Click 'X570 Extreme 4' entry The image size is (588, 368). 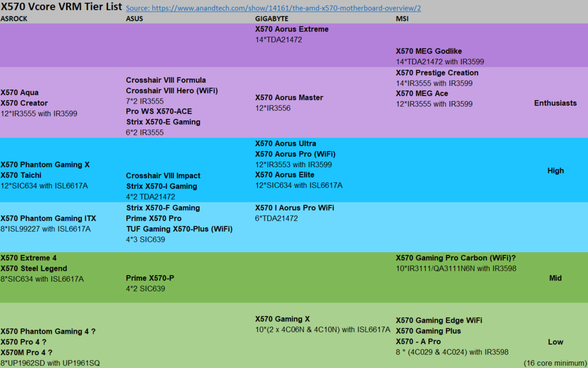(29, 258)
